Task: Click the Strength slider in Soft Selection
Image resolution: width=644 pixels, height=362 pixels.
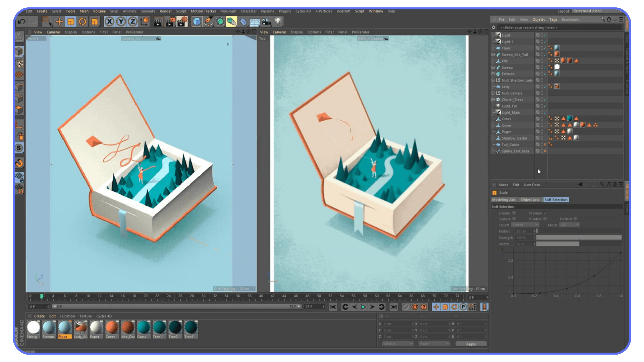Action: click(x=579, y=237)
